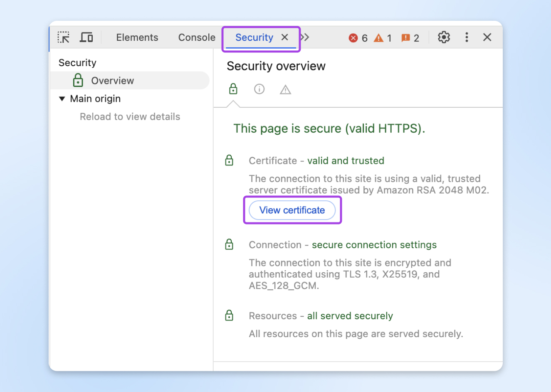Toggle the info messages filter icon

(x=259, y=89)
